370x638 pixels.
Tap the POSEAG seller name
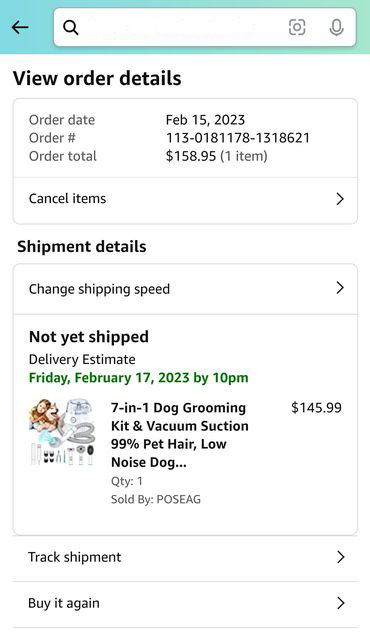tap(178, 499)
